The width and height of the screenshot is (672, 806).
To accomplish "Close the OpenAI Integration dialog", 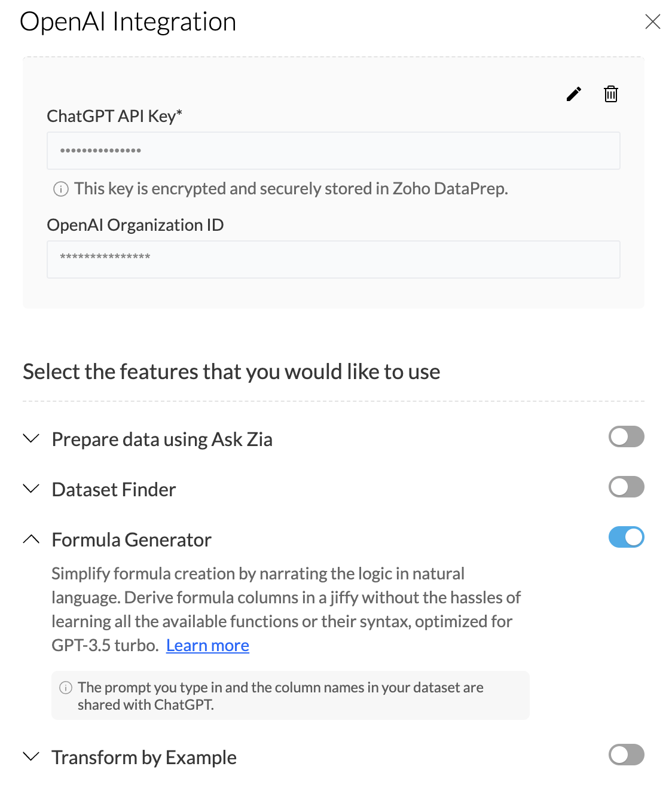I will click(652, 22).
